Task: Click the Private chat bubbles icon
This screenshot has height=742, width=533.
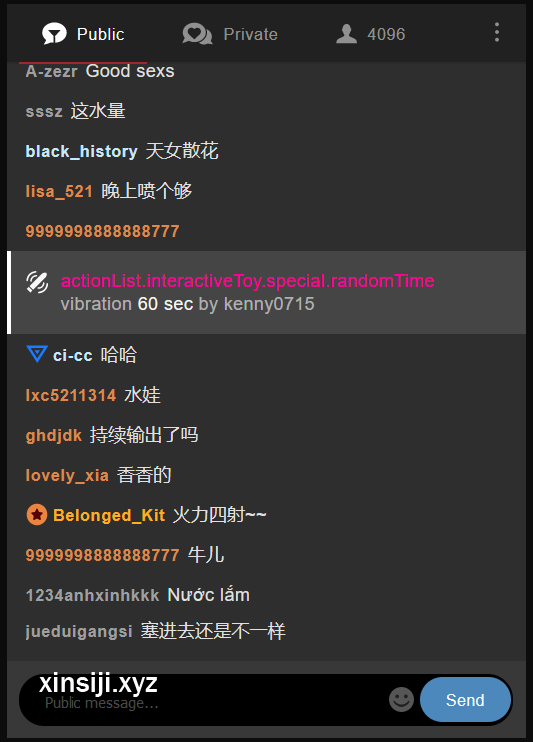Action: [197, 34]
